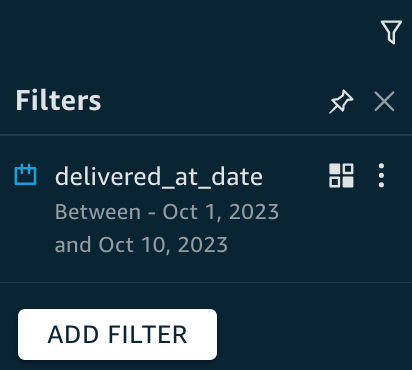Show more options via vertical ellipsis
Screen dimensions: 412x370
click(382, 175)
